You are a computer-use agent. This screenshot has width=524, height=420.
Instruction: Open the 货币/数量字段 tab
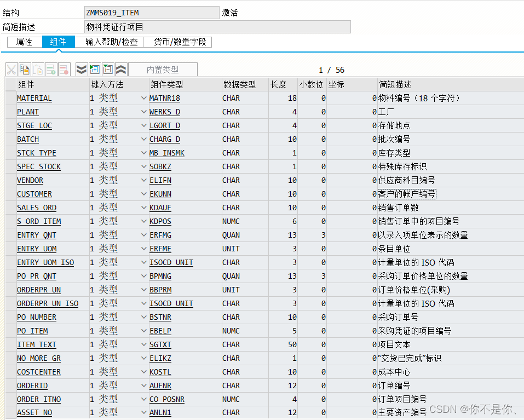pyautogui.click(x=177, y=42)
